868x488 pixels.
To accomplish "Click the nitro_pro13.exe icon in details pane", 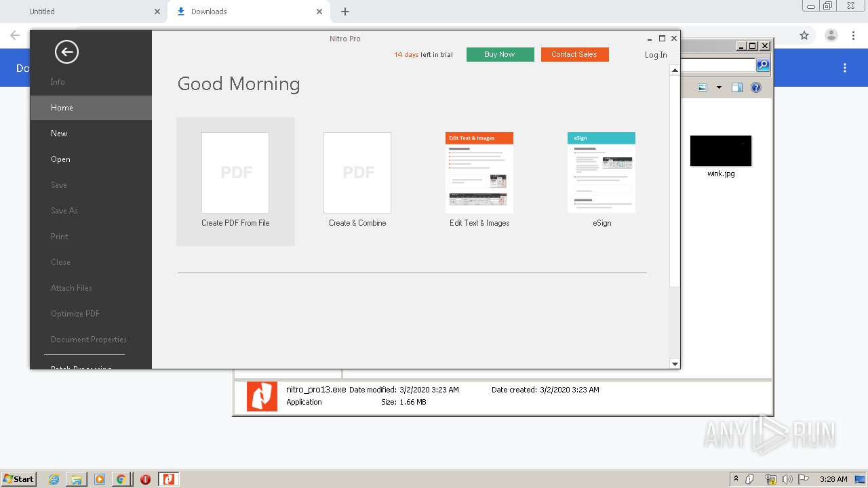I will tap(262, 396).
